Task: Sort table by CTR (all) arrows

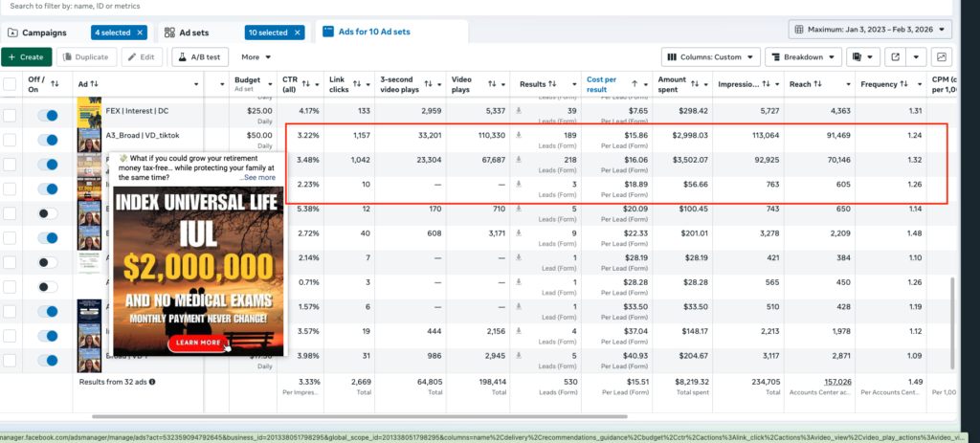Action: point(306,84)
